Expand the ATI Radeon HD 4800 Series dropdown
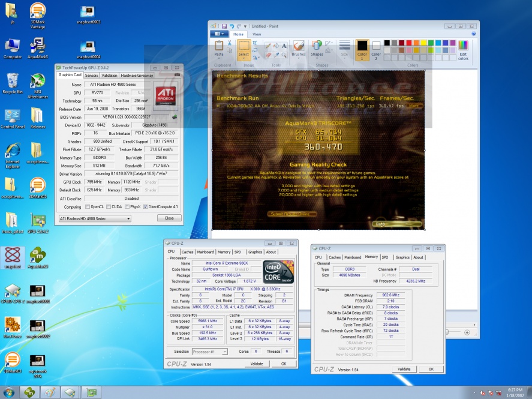Viewport: 532px width, 399px height. coord(128,218)
